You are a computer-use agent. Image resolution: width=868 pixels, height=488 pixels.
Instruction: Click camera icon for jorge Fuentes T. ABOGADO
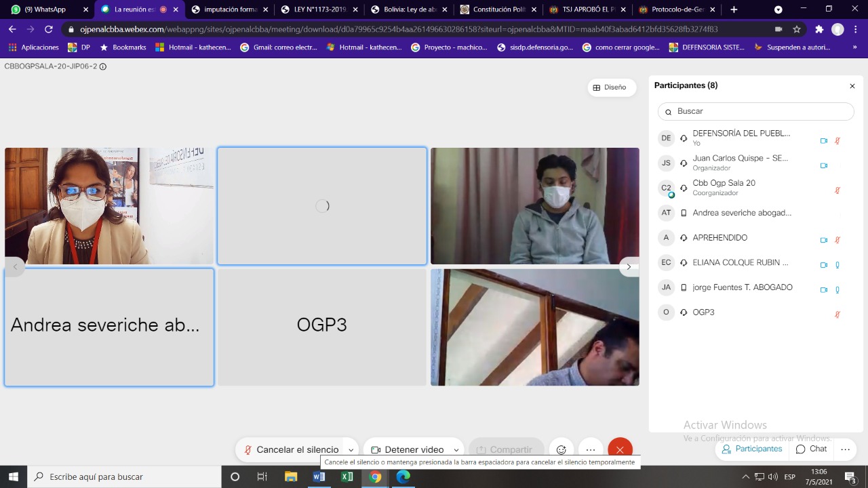pyautogui.click(x=824, y=289)
